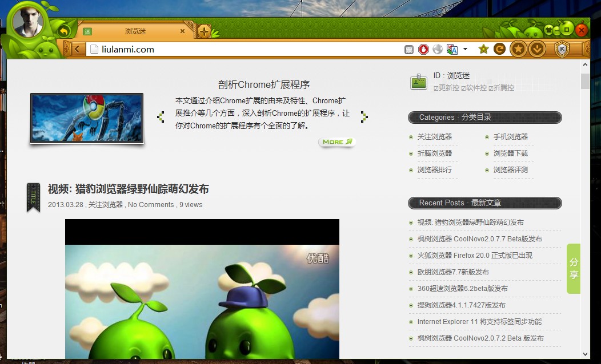The image size is (601, 364).
Task: Click the page icon beside liulanmi.com
Action: (94, 49)
